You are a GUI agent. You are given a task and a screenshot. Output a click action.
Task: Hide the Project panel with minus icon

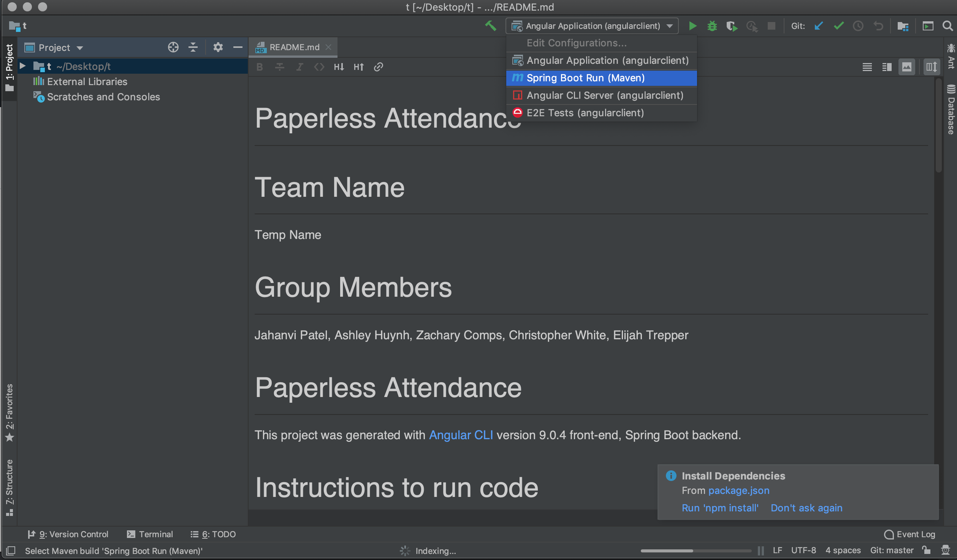pyautogui.click(x=238, y=47)
